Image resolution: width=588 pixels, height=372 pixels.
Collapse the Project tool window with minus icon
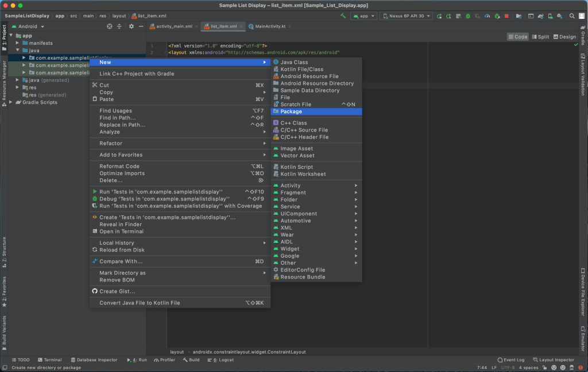(x=141, y=26)
